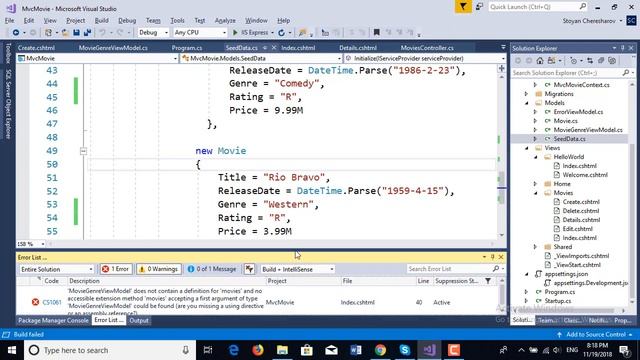Click the Undo toolbar icon
The image size is (640, 360).
tap(102, 32)
